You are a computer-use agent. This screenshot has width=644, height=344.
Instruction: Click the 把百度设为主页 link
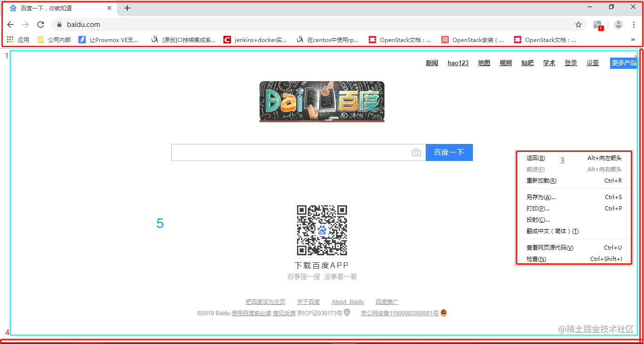point(265,302)
